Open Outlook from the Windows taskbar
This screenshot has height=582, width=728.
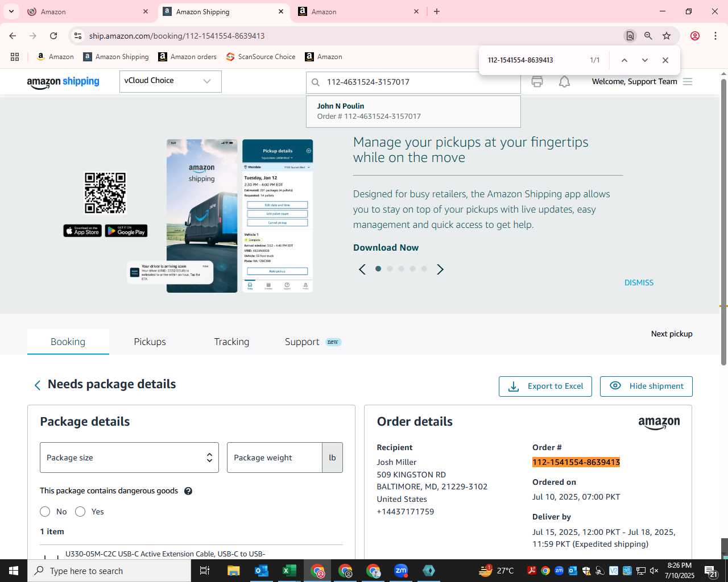[261, 571]
